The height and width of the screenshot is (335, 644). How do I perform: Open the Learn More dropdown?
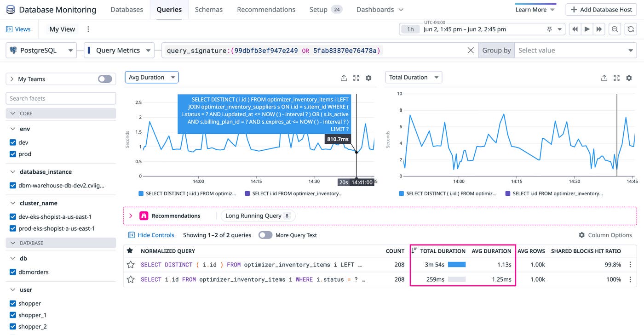coord(535,10)
